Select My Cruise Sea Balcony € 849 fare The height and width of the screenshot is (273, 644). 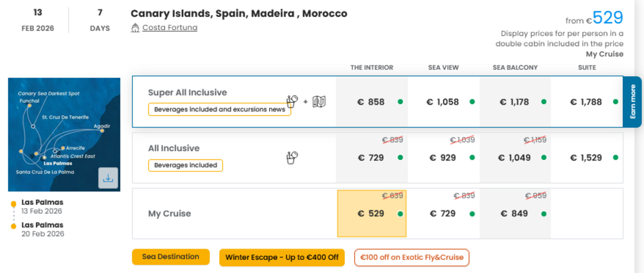pos(515,214)
